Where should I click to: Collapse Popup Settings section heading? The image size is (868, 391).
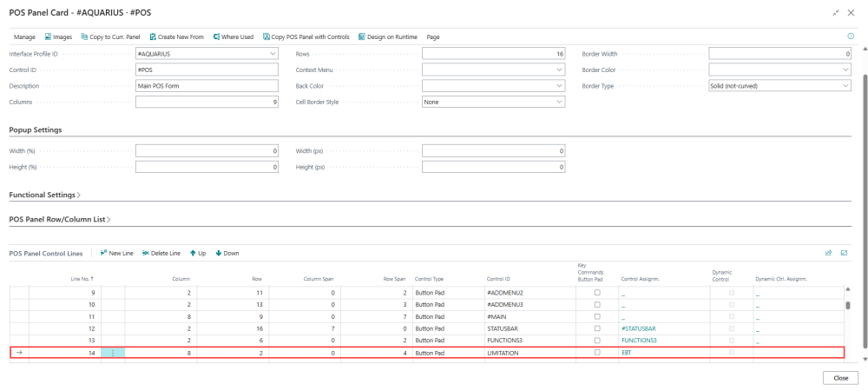tap(36, 129)
